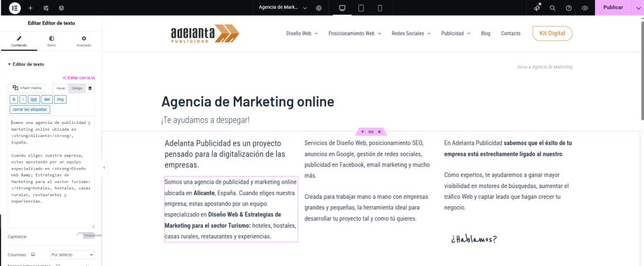The height and width of the screenshot is (266, 644).
Task: Insert link tag button
Action: [34, 99]
